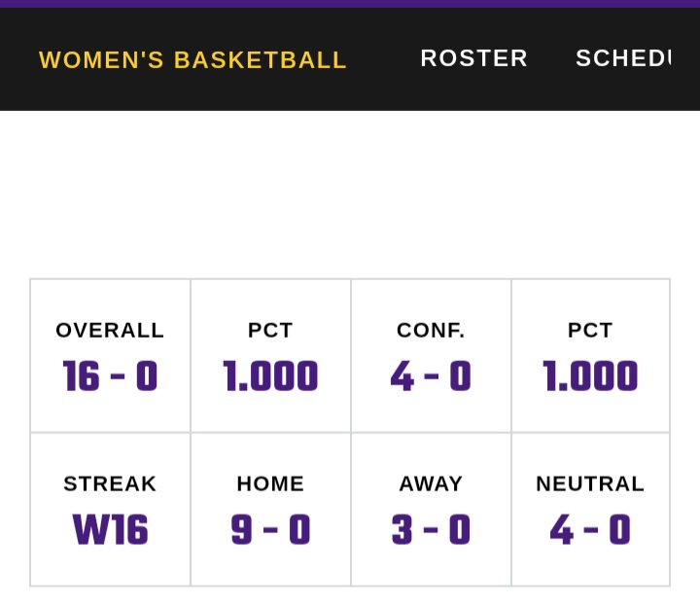The height and width of the screenshot is (603, 700).
Task: Click the NEUTRAL label heading
Action: click(x=590, y=484)
